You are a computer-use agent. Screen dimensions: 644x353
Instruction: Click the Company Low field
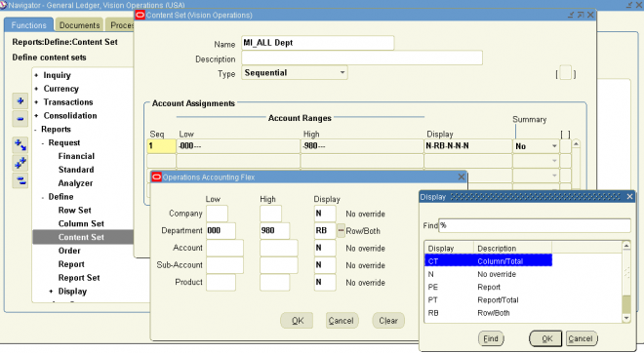(x=217, y=214)
